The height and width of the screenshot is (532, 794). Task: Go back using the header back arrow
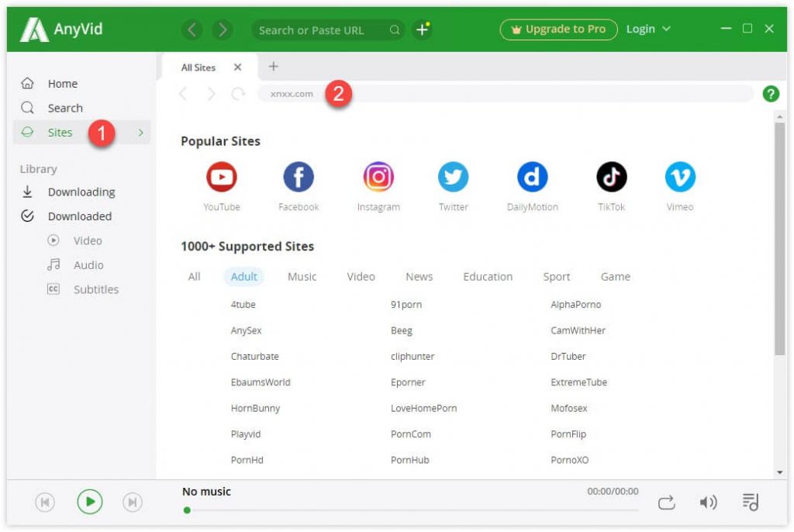point(192,30)
